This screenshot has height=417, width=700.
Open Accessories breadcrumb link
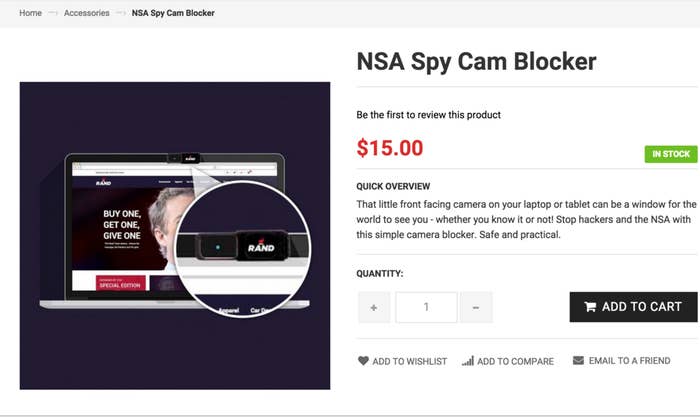pyautogui.click(x=87, y=13)
